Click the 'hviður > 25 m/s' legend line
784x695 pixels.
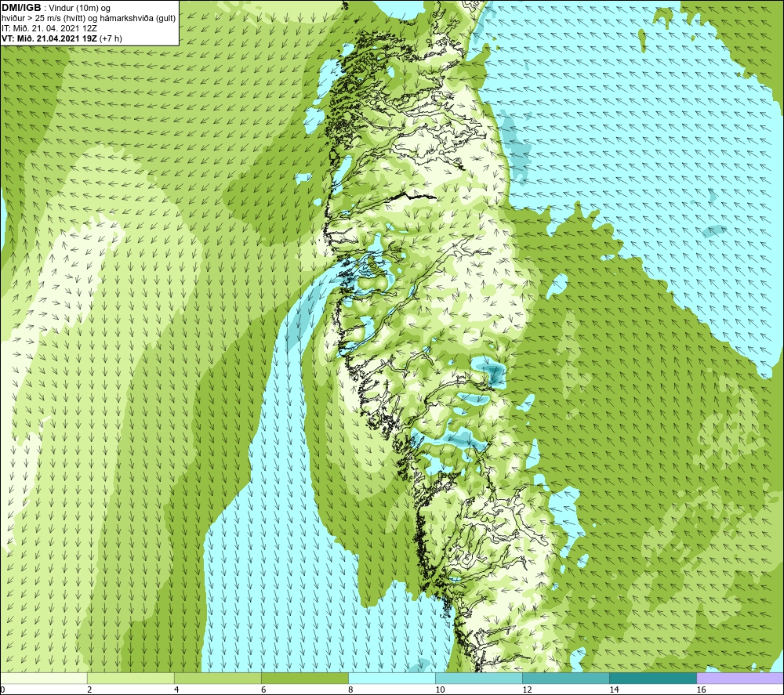point(89,19)
